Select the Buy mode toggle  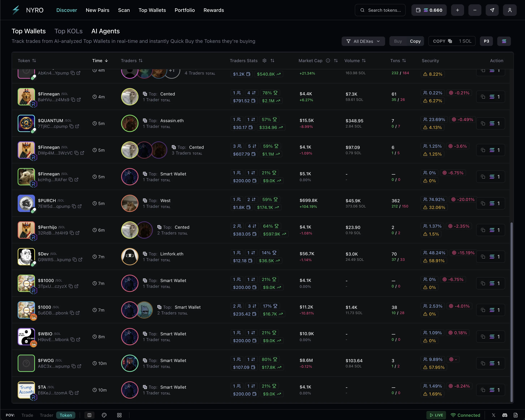point(398,41)
